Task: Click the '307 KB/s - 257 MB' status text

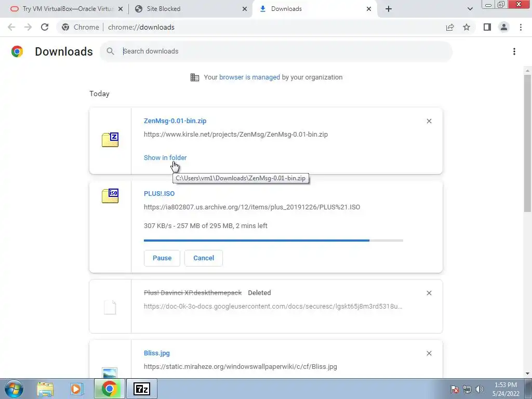Action: click(206, 226)
